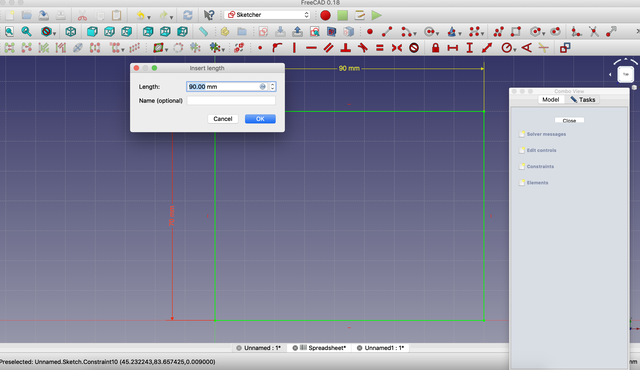Apply vertical constraint
Screen dimensions: 640x370
(294, 48)
